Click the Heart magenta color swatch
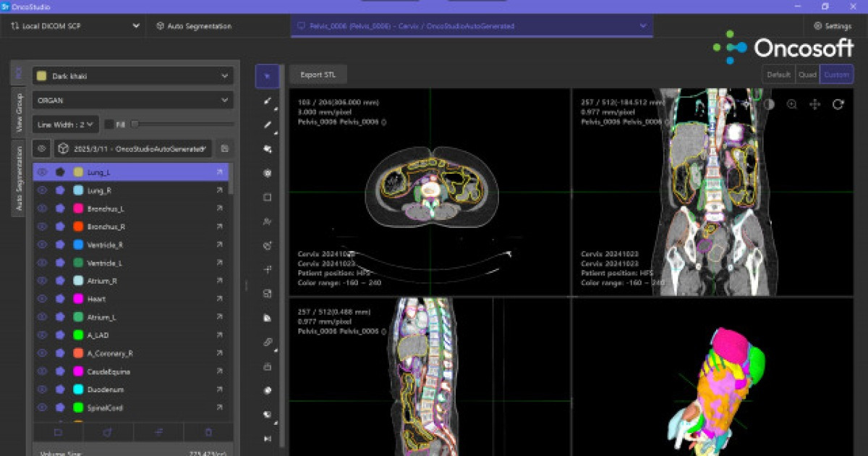868x456 pixels. pos(77,299)
